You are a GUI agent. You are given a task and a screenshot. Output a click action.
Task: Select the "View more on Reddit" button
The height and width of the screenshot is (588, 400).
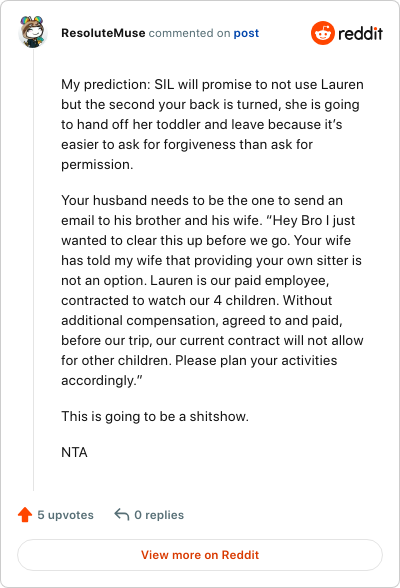tap(200, 555)
